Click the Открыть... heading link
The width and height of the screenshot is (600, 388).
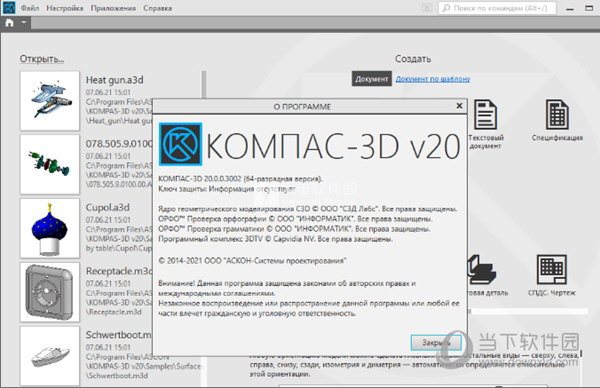(42, 59)
